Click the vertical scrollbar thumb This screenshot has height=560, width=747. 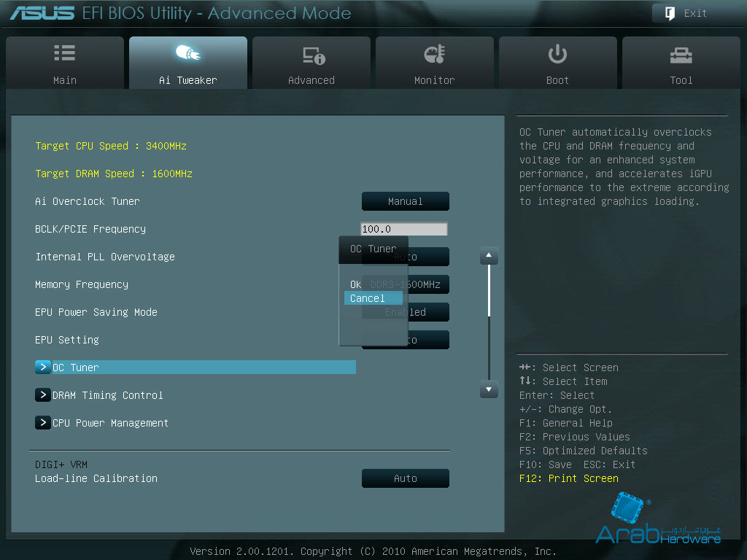coord(489,290)
